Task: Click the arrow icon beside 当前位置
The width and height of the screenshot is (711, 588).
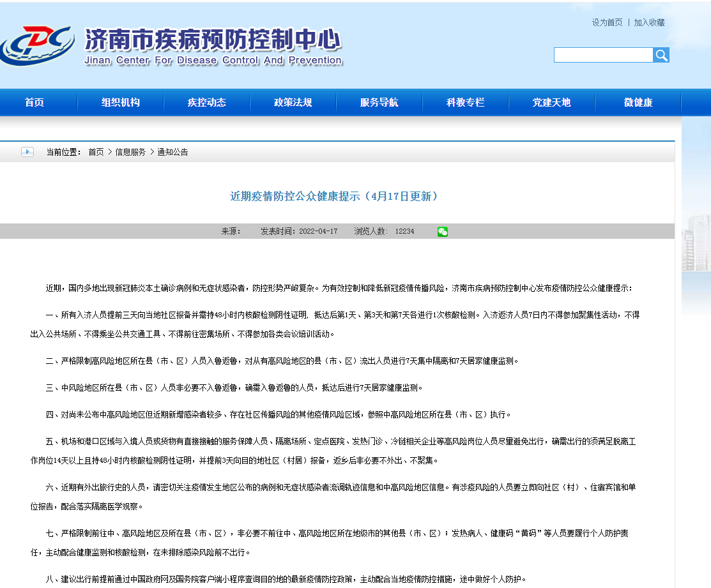Action: 27,152
